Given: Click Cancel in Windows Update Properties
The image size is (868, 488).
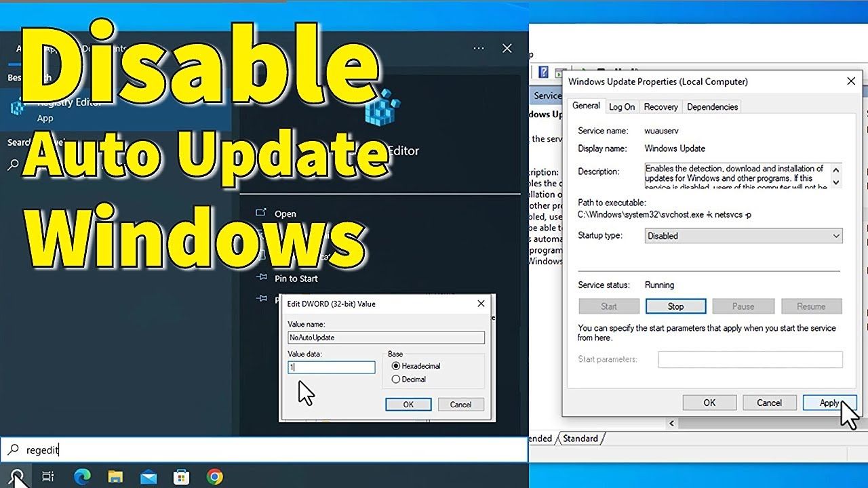Looking at the screenshot, I should [x=769, y=403].
